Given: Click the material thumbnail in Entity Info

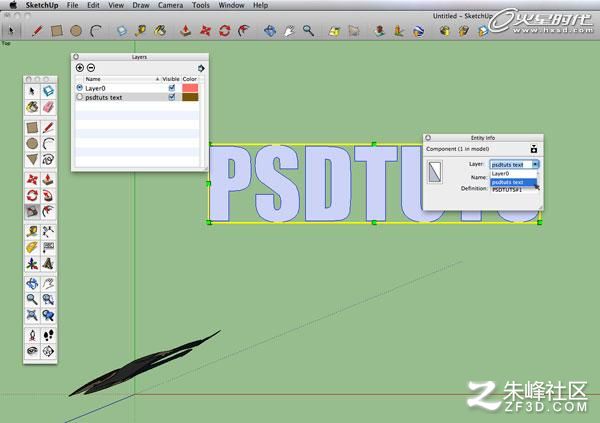Looking at the screenshot, I should (x=435, y=172).
